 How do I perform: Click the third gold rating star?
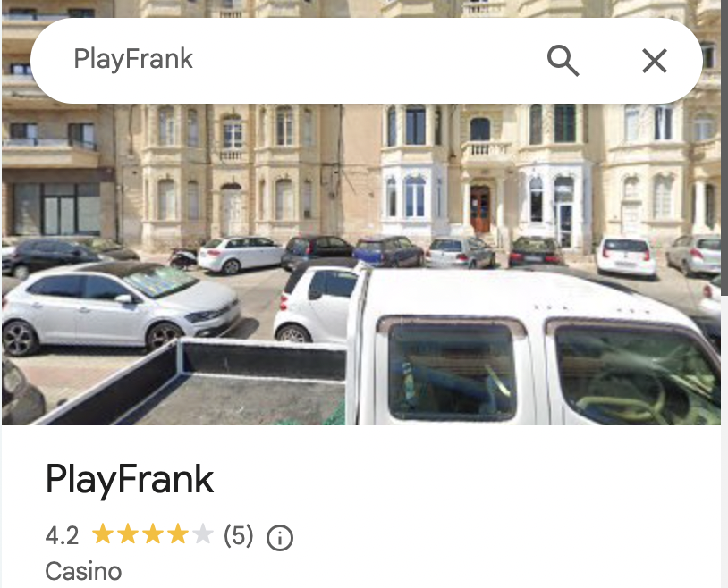[153, 534]
